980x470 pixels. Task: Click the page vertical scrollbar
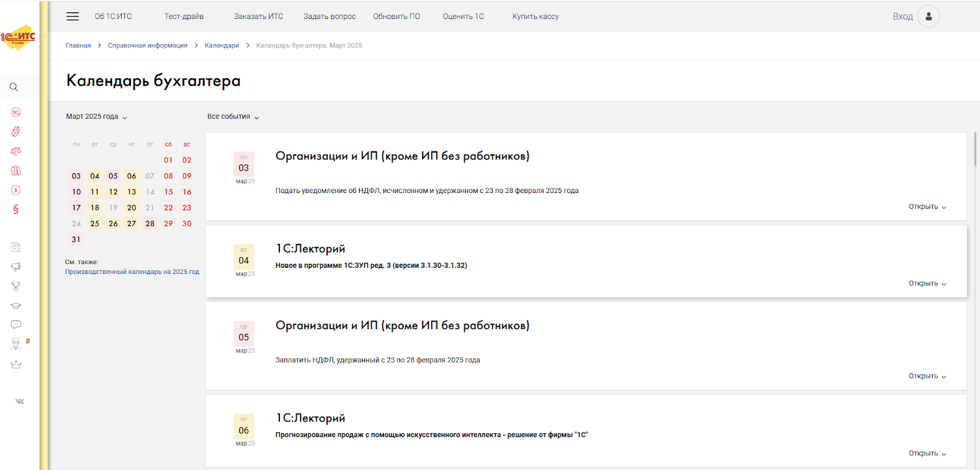pyautogui.click(x=975, y=149)
